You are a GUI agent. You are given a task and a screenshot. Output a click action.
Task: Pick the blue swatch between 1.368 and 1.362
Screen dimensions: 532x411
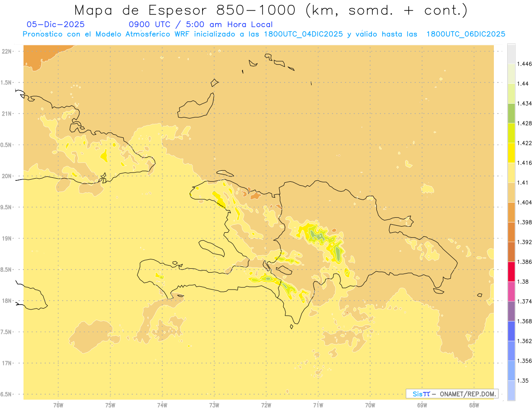coord(511,331)
